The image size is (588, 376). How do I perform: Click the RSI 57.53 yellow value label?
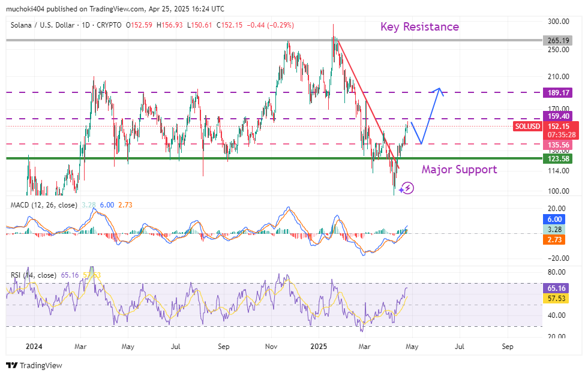(x=556, y=299)
